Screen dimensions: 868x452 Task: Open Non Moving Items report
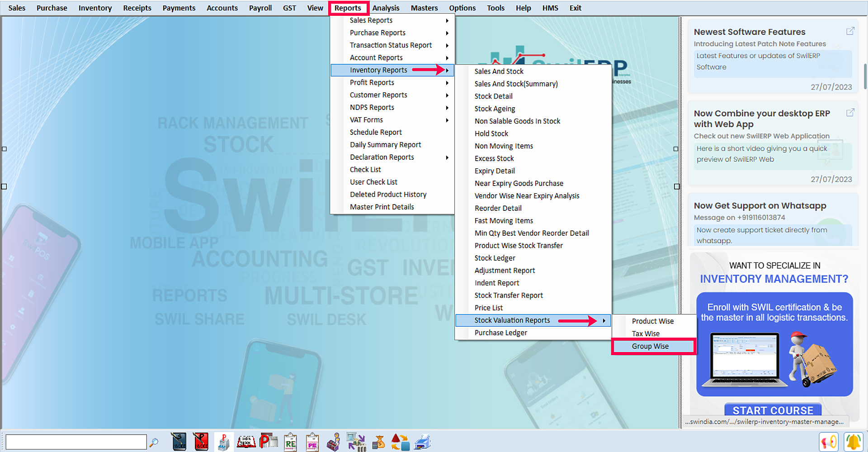[533, 146]
